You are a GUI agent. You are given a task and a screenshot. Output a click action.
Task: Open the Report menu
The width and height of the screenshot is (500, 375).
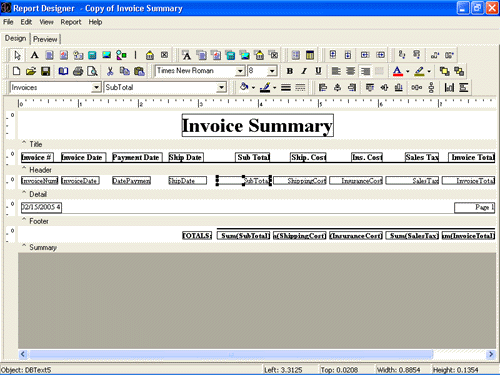[71, 22]
